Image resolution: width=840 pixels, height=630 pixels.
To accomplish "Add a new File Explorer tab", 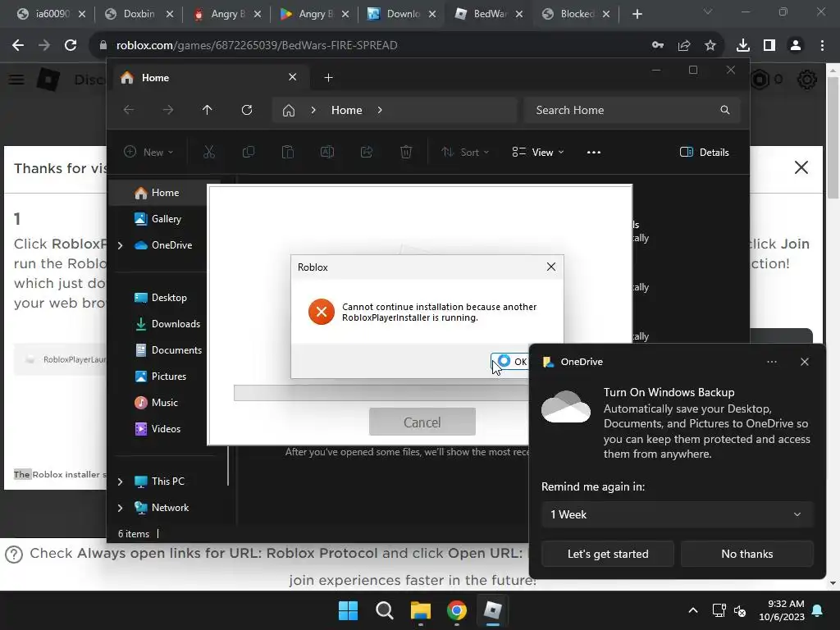I will [x=328, y=78].
